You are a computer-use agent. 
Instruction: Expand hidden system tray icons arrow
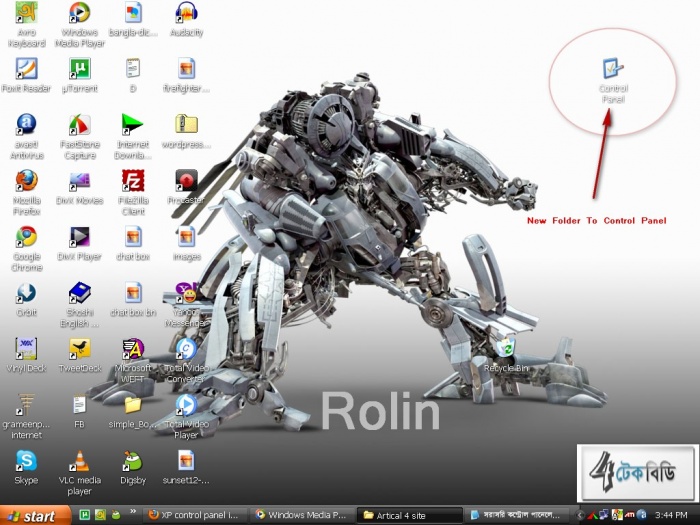pos(581,515)
